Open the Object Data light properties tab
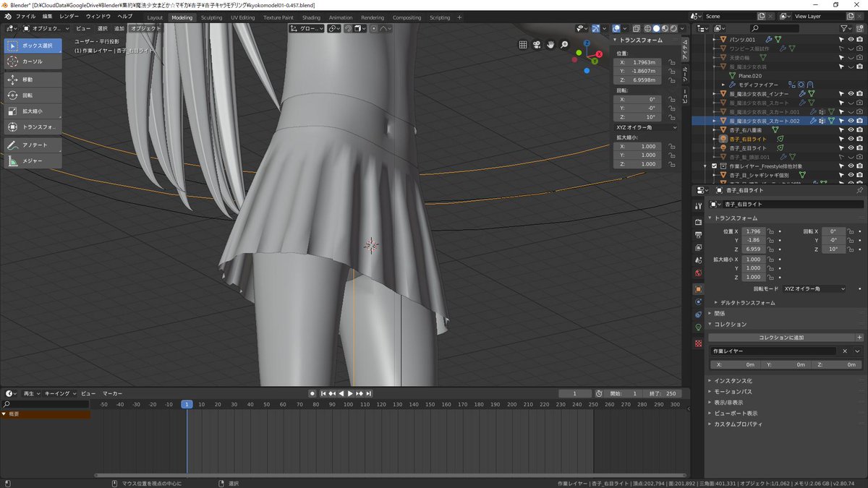The width and height of the screenshot is (868, 488). [x=698, y=328]
